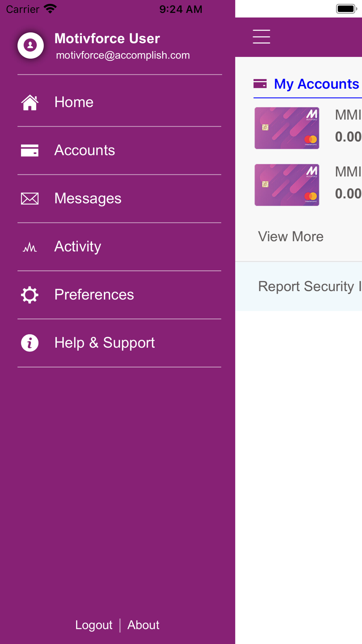Click the second account's 0.00 balance
The height and width of the screenshot is (644, 362).
[348, 193]
